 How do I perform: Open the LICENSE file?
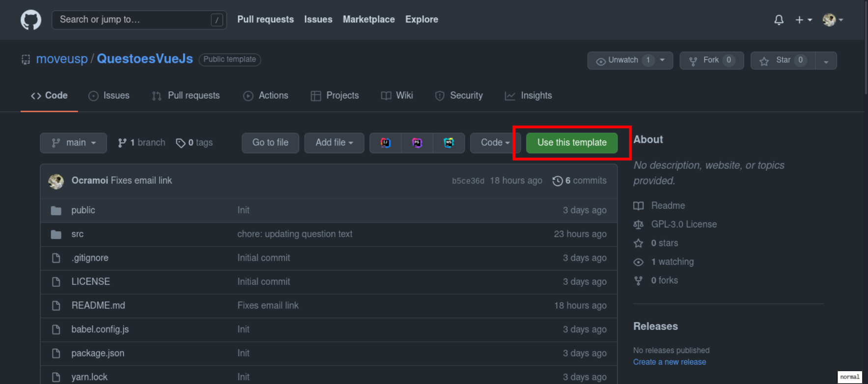[x=91, y=282]
